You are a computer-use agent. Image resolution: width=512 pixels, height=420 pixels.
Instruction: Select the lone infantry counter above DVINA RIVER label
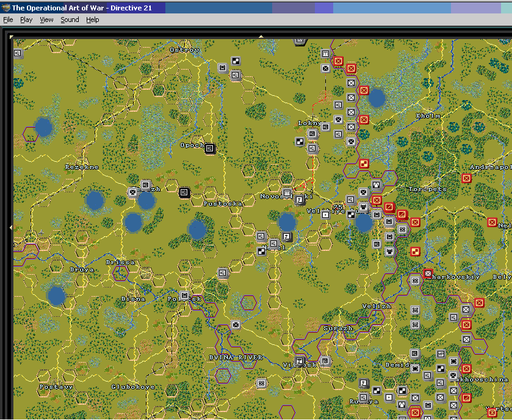click(x=236, y=325)
